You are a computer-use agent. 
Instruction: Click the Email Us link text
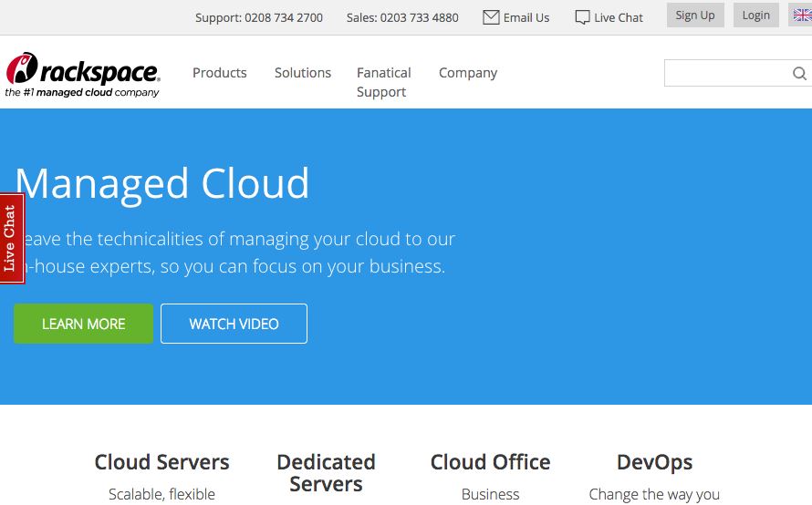tap(526, 17)
